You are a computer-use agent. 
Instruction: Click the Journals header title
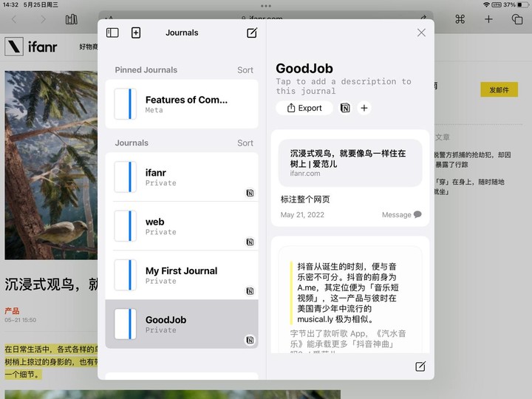pyautogui.click(x=182, y=33)
